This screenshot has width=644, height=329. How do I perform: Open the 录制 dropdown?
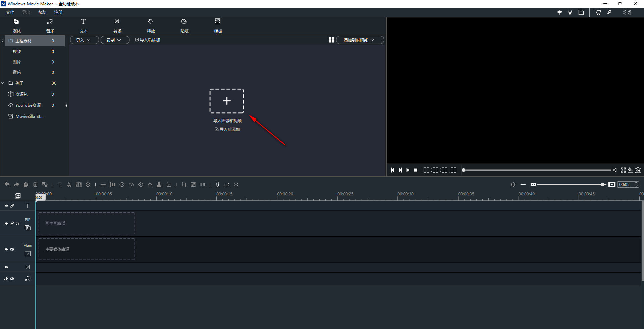point(115,40)
